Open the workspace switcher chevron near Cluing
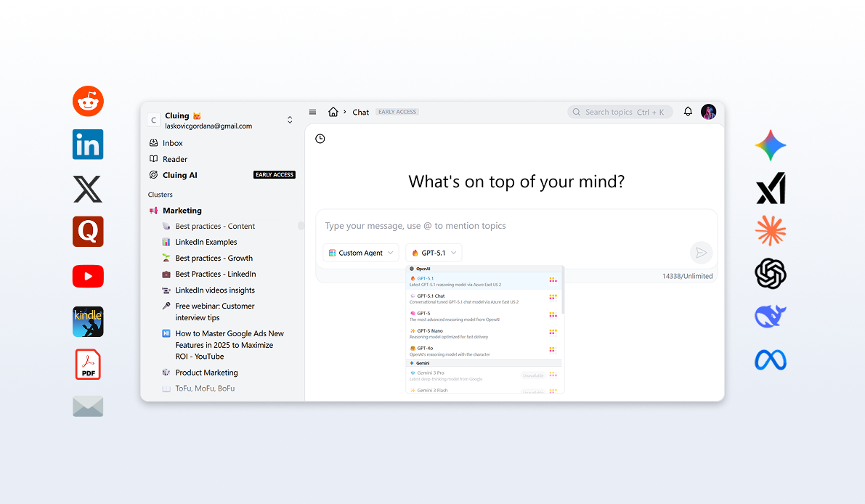Screen dimensions: 865x504 coord(289,118)
